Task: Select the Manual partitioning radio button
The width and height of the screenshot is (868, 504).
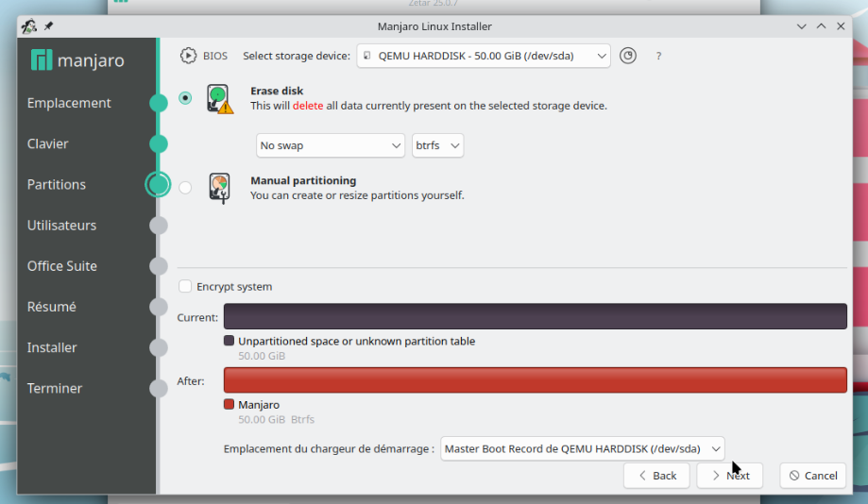Action: [185, 188]
